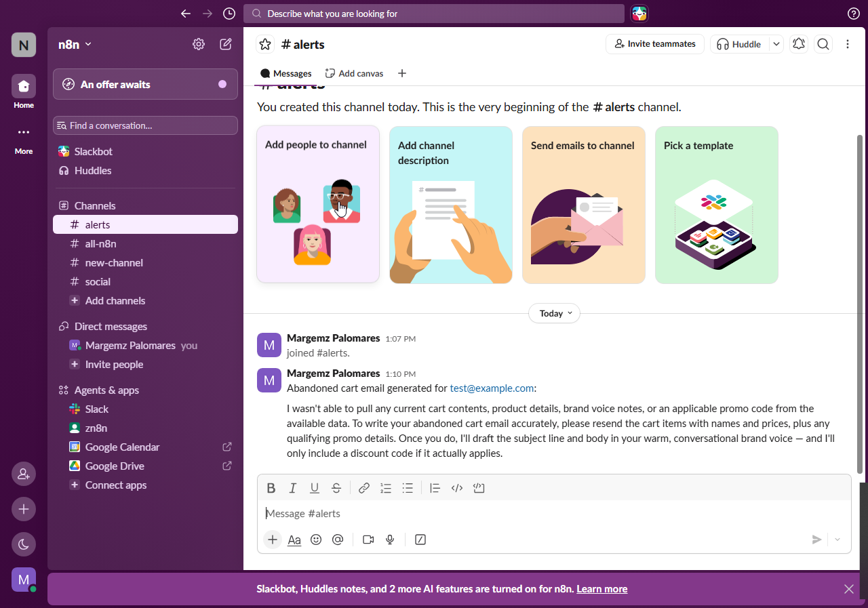Screen dimensions: 868x608
Task: Open workspace preferences gear
Action: click(199, 44)
